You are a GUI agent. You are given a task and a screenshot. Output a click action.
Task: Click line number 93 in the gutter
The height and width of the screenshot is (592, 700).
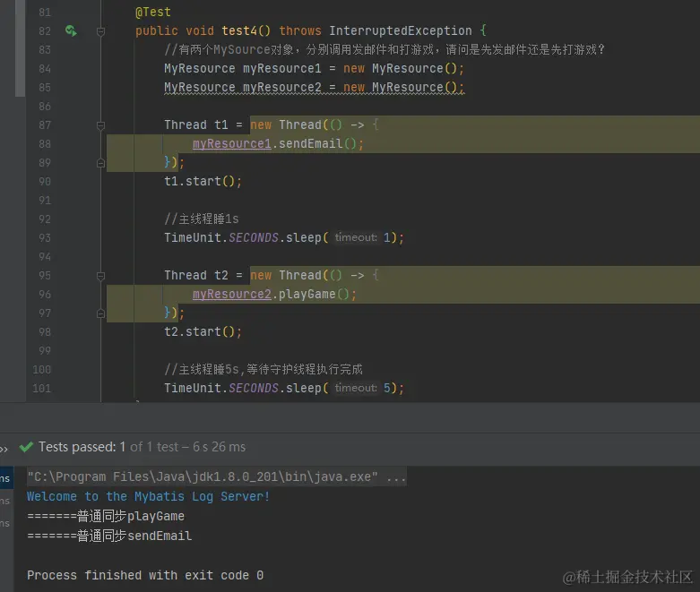click(x=45, y=237)
